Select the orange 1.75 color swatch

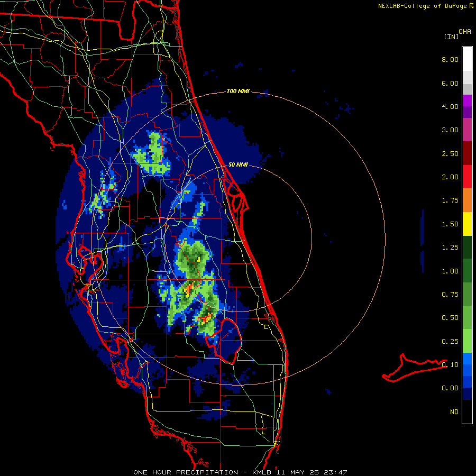coord(467,200)
